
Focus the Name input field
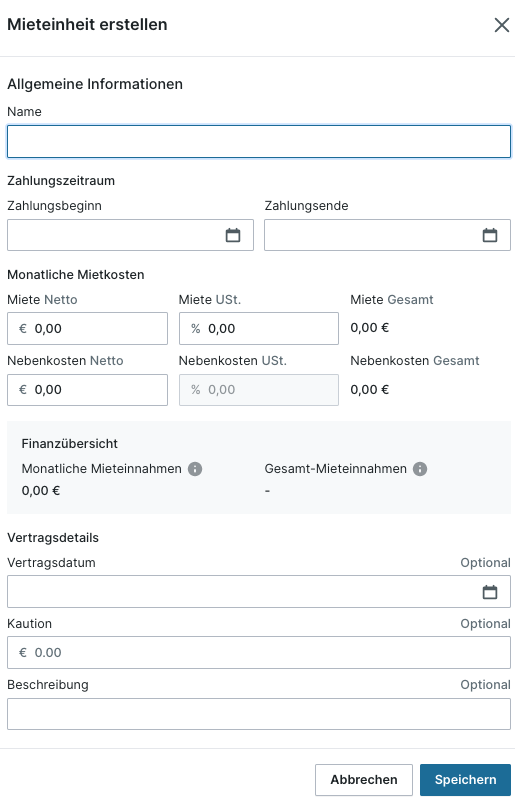click(x=259, y=141)
